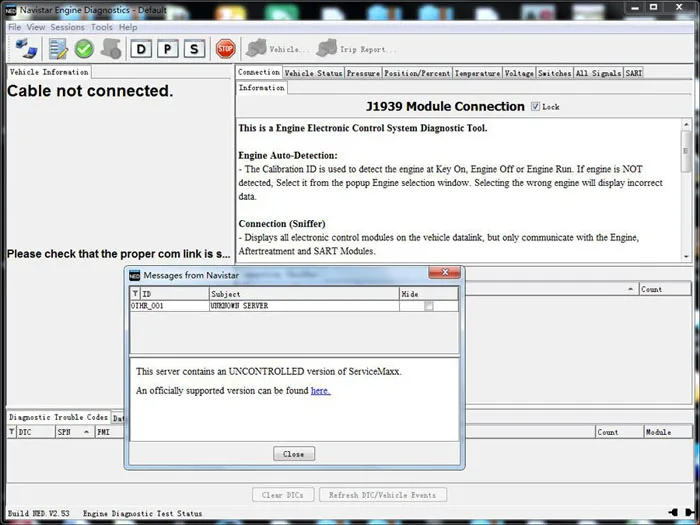Click the NED app icon in title bar
700x525 pixels.
coord(10,10)
